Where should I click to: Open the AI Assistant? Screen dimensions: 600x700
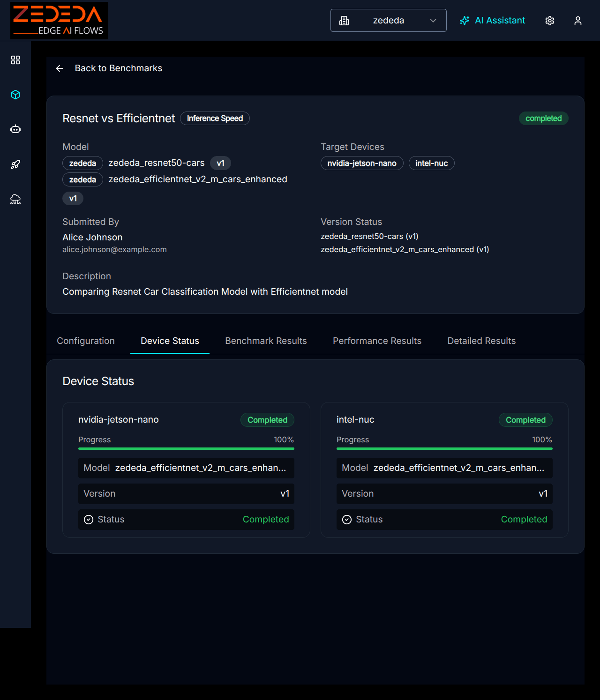(x=492, y=21)
